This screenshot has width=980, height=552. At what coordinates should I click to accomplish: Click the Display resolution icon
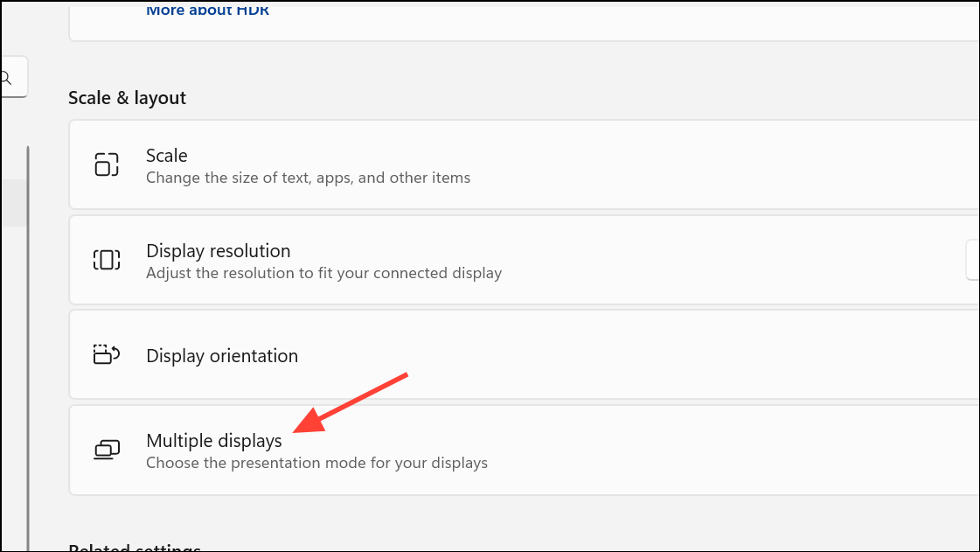coord(106,260)
